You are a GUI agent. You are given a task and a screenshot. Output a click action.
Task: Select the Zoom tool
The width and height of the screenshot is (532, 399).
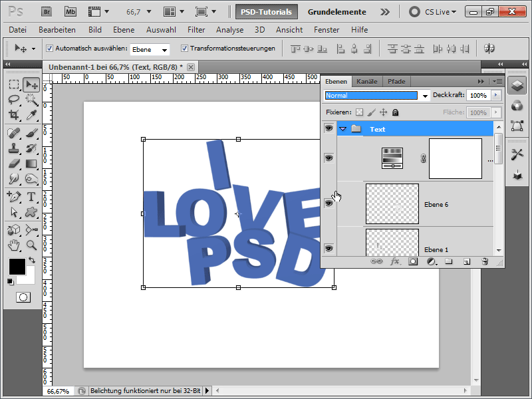(x=31, y=245)
